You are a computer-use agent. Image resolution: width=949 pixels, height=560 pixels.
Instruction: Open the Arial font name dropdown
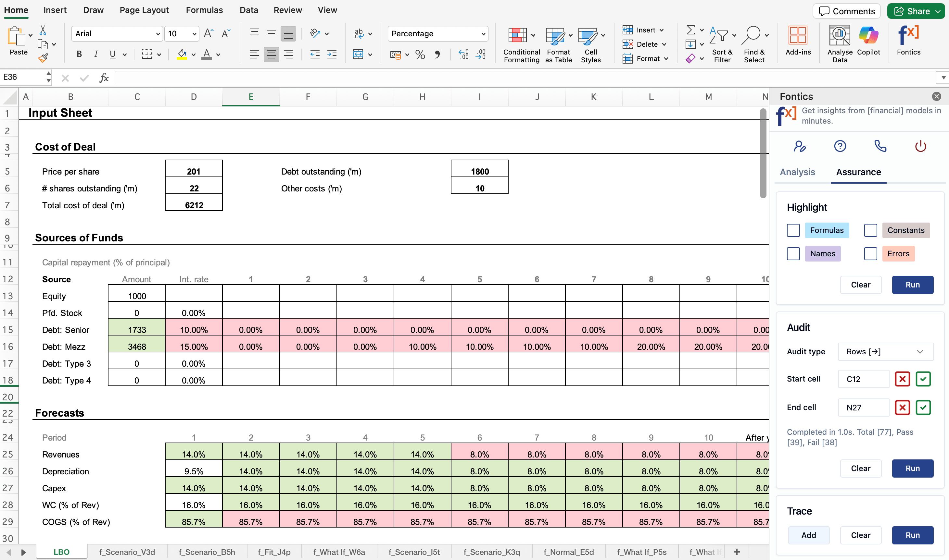click(158, 34)
